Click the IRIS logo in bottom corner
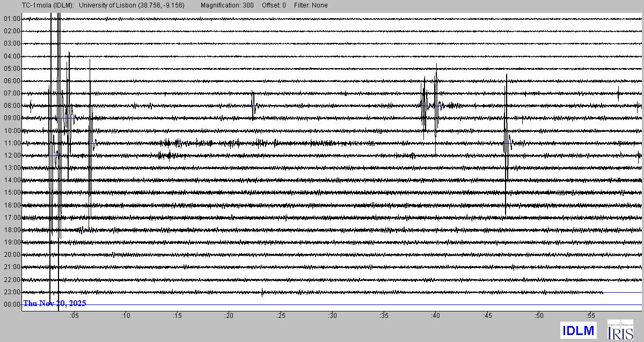This screenshot has width=644, height=342. click(x=620, y=330)
